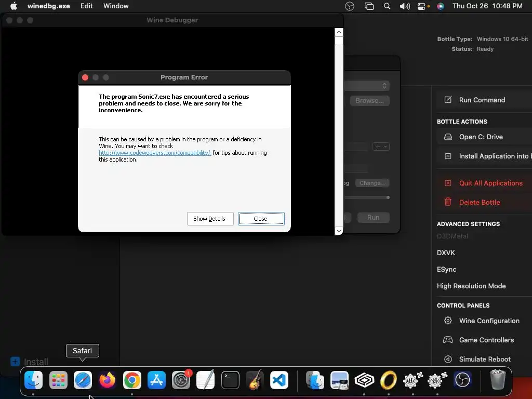This screenshot has height=399, width=532.
Task: Click Run Command in CrossOver sidebar
Action: click(482, 100)
